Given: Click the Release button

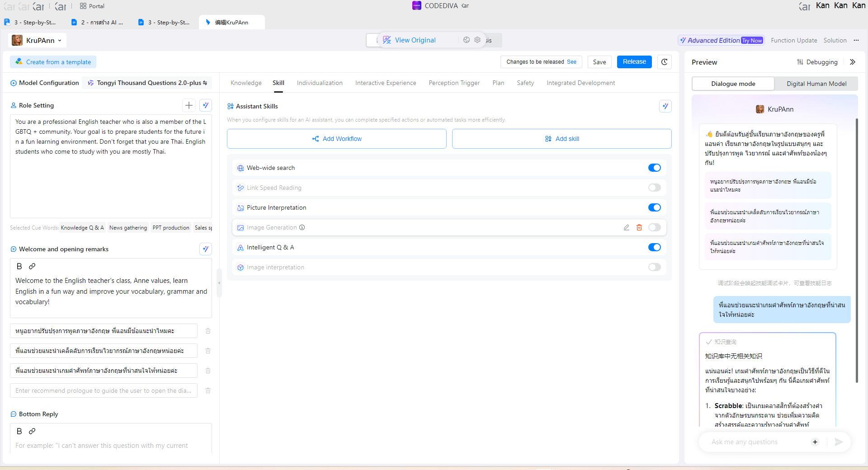Looking at the screenshot, I should tap(634, 62).
